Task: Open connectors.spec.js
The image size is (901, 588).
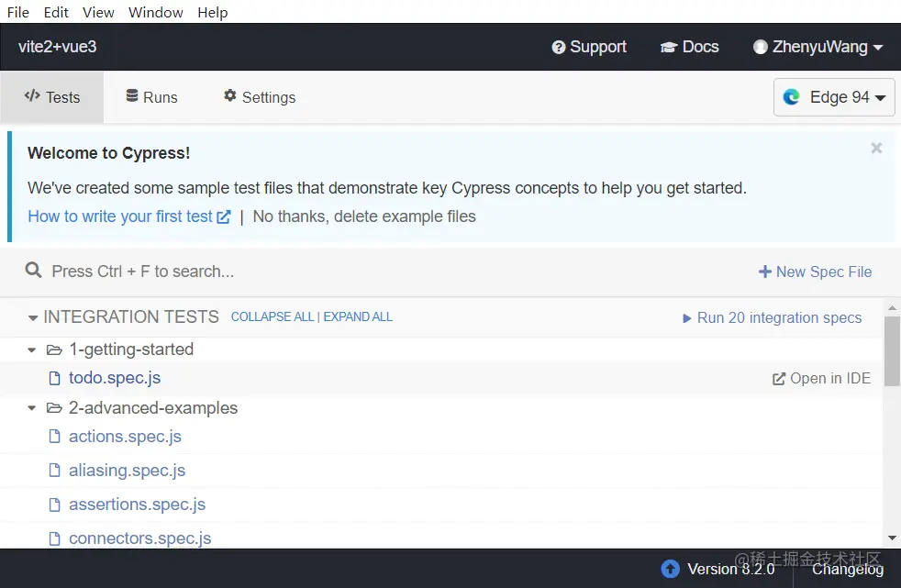Action: pyautogui.click(x=140, y=538)
